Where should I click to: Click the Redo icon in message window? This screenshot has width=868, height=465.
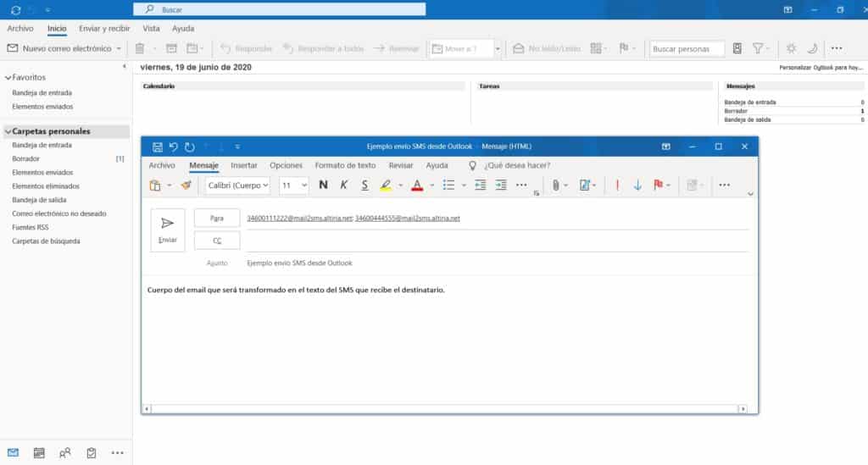(x=189, y=147)
